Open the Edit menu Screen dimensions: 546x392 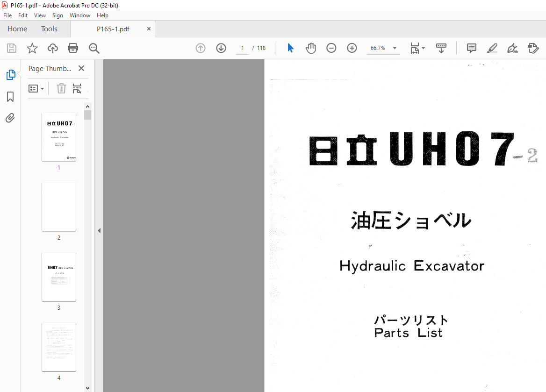click(22, 15)
